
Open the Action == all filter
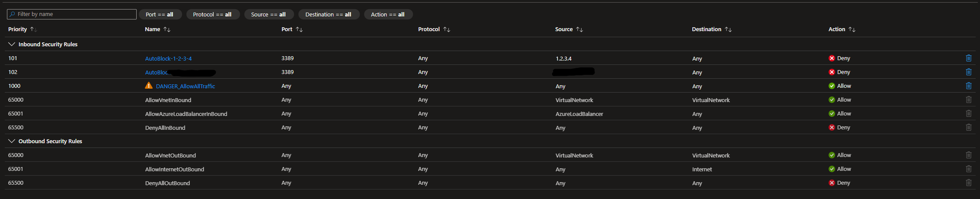(x=388, y=14)
